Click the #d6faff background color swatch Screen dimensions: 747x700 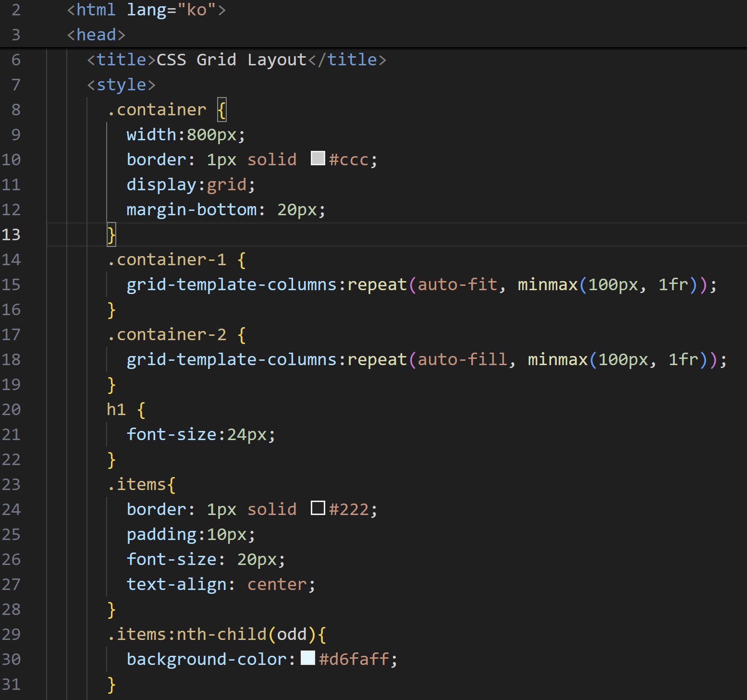tap(307, 658)
